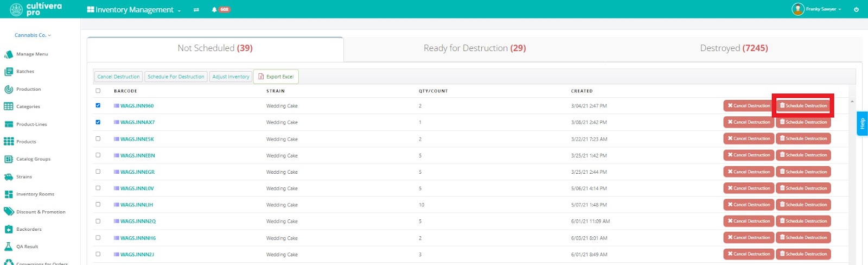Open the Cannabis Co. company dropdown

(x=33, y=35)
